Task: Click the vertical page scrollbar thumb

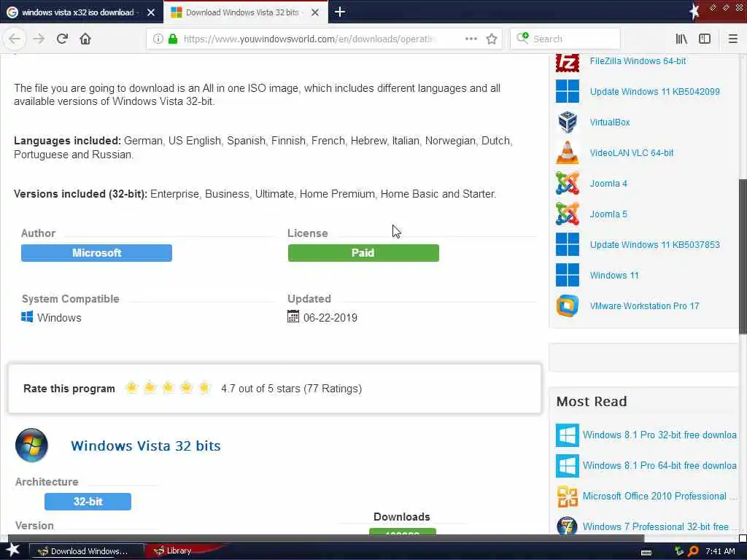Action: click(x=743, y=256)
